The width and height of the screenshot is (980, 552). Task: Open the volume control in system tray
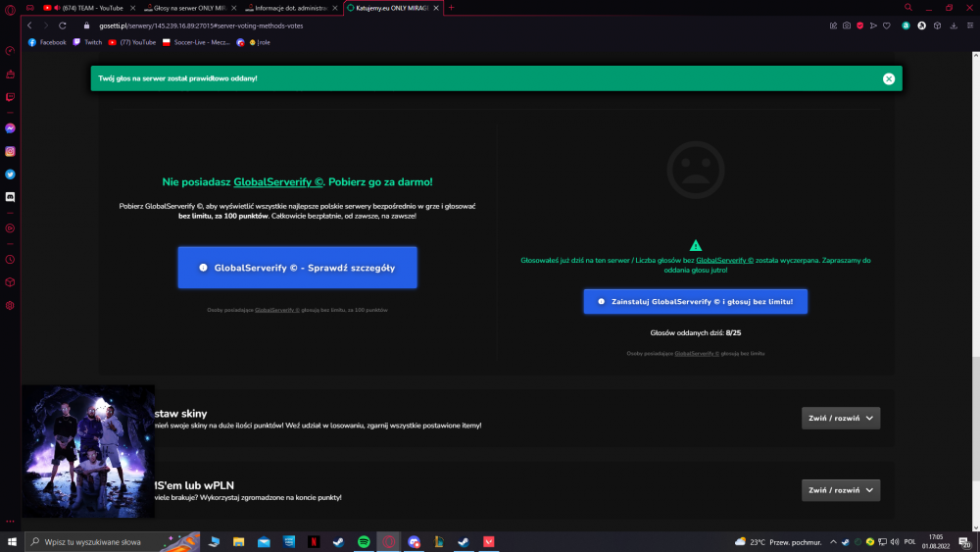point(895,542)
